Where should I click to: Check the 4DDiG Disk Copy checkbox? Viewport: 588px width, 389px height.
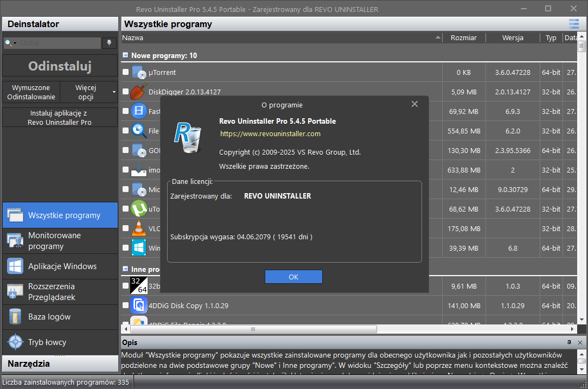pos(126,305)
